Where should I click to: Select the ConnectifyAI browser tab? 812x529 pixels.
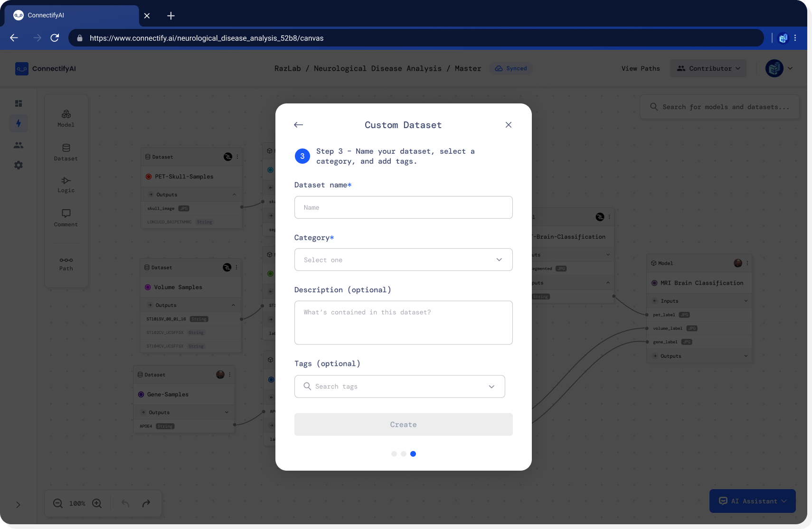(x=72, y=15)
